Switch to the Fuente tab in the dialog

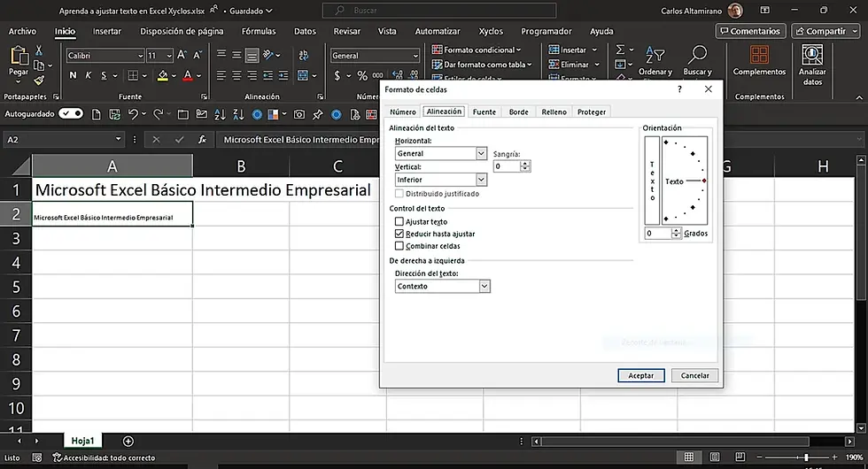[484, 111]
